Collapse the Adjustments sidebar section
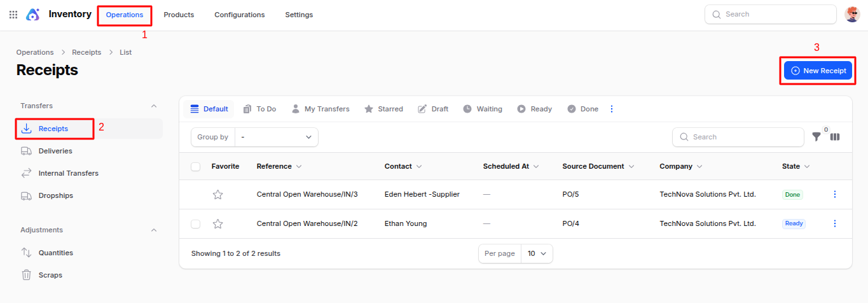 (x=153, y=230)
